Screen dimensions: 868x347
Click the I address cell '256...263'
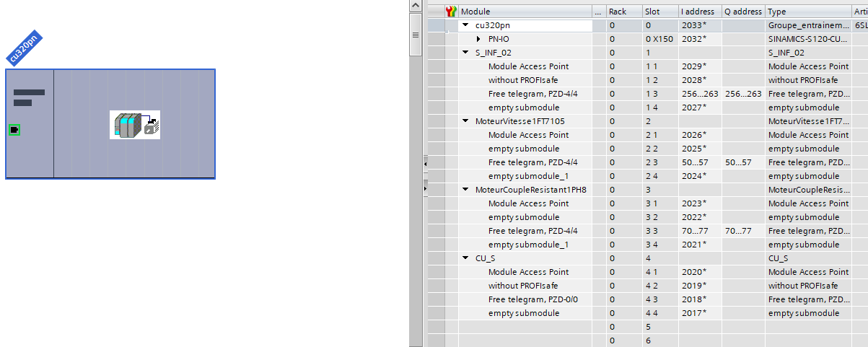click(x=700, y=94)
